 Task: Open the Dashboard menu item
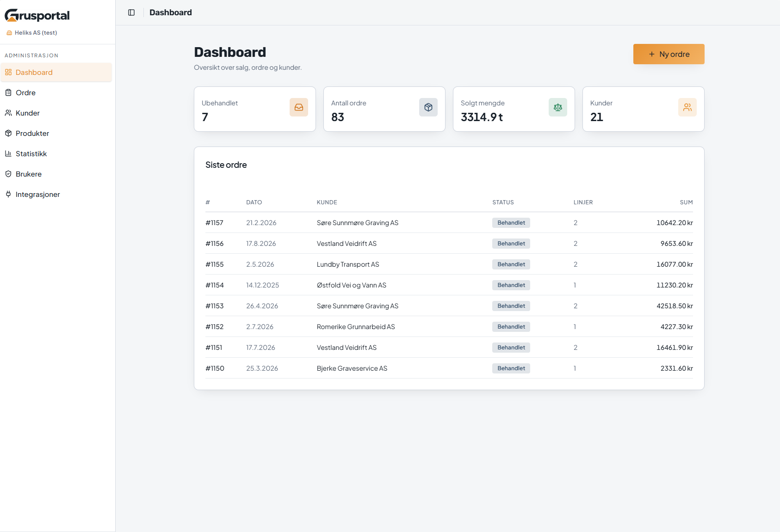[56, 72]
